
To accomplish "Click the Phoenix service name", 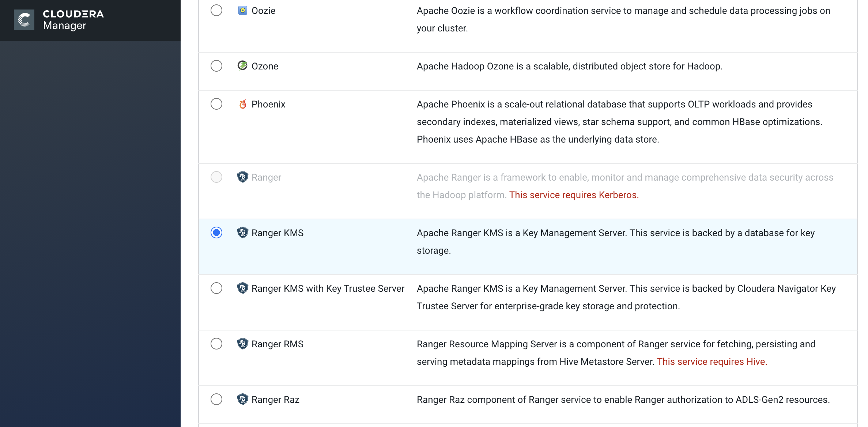I will pyautogui.click(x=268, y=104).
